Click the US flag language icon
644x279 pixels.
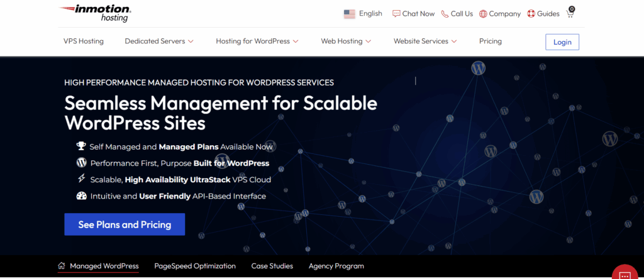[x=350, y=14]
